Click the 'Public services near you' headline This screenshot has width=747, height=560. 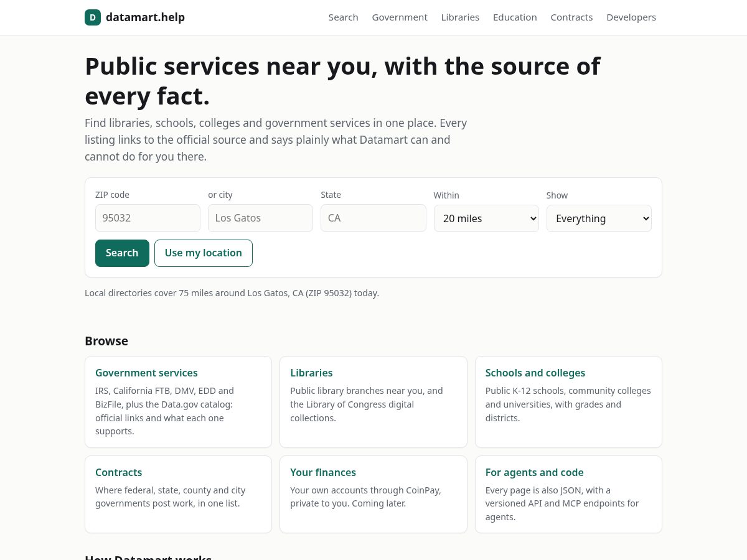point(342,81)
